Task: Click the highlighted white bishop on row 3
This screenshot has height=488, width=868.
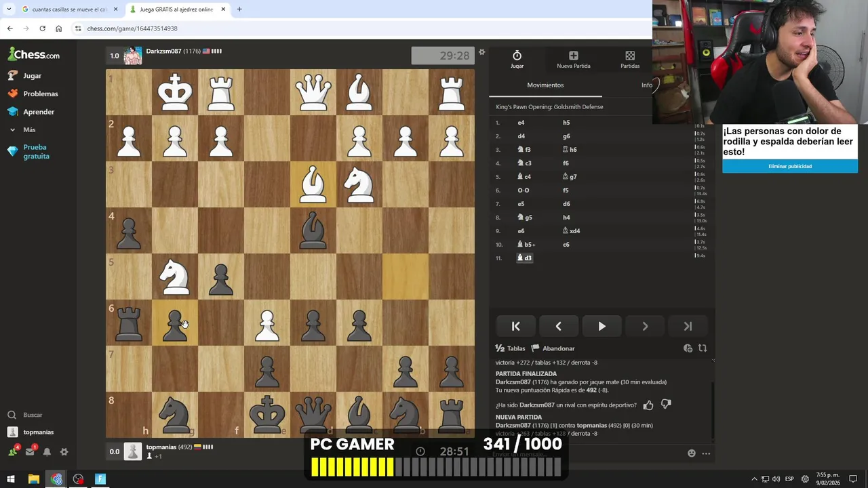Action: tap(313, 184)
